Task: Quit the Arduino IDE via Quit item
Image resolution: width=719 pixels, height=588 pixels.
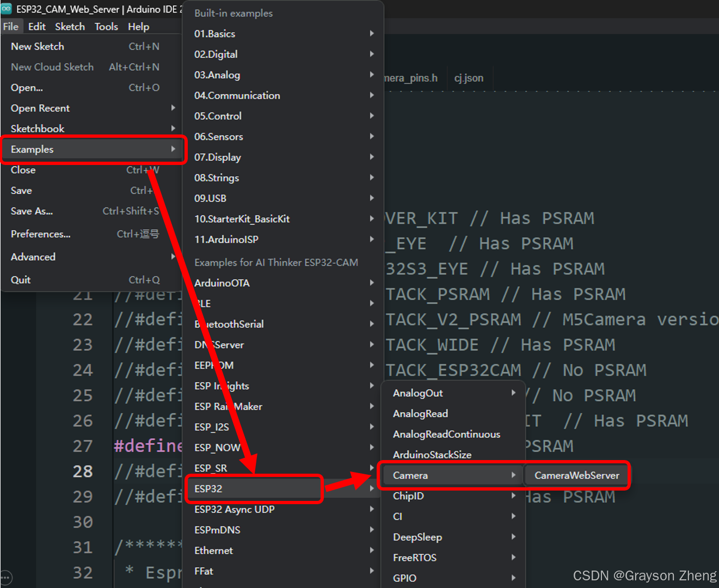Action: click(x=21, y=280)
